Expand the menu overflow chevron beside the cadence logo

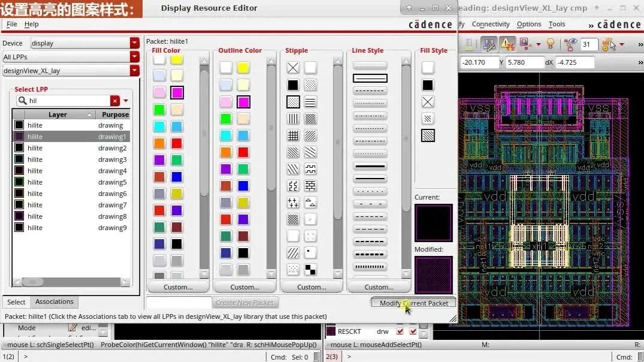point(591,25)
